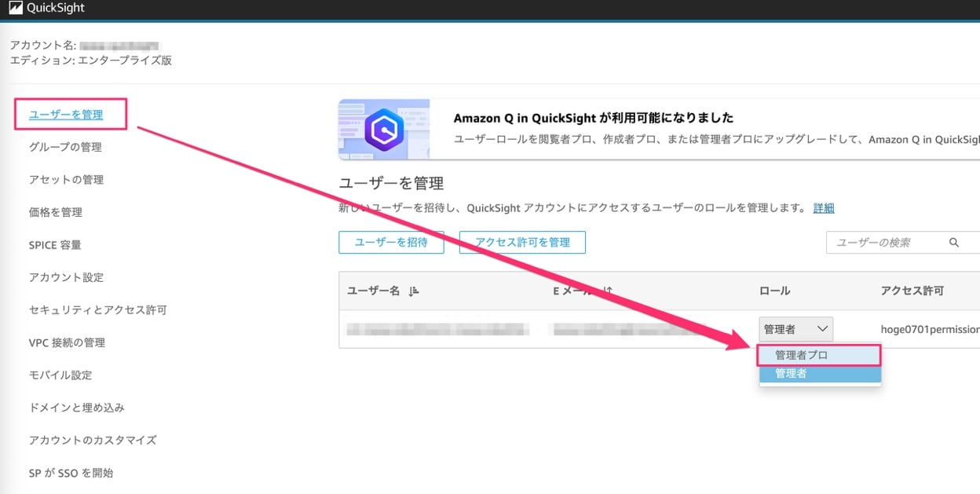Click the search magnifier icon

coord(954,243)
